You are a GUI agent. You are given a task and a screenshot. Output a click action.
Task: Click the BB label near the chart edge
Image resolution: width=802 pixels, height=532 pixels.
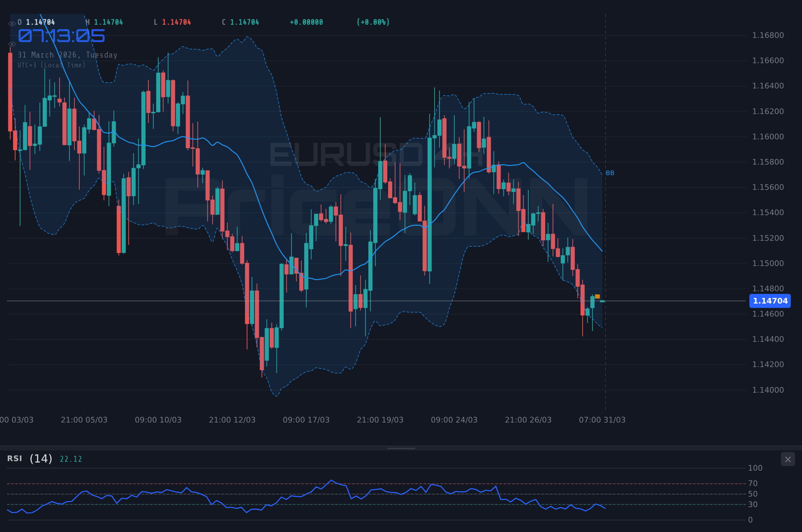coord(610,173)
